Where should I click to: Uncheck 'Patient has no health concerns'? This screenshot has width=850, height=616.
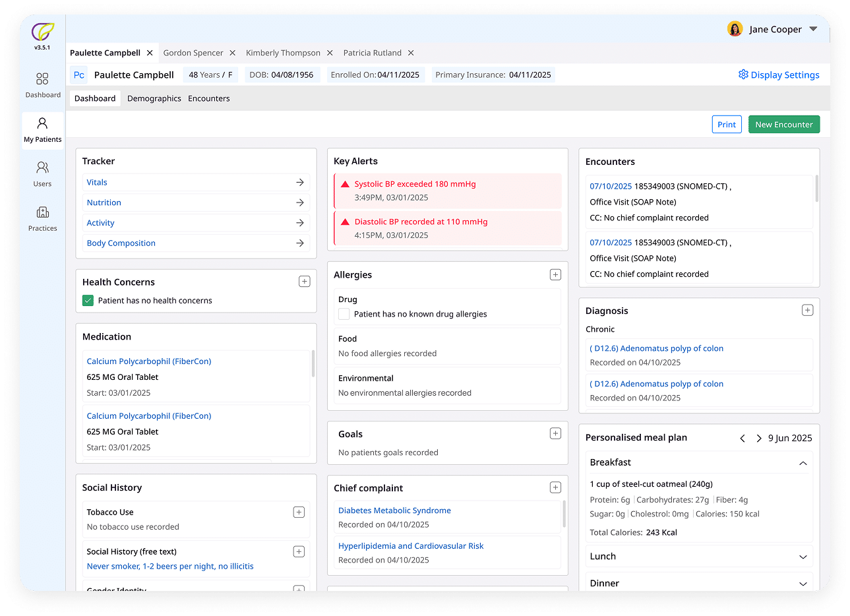click(88, 301)
